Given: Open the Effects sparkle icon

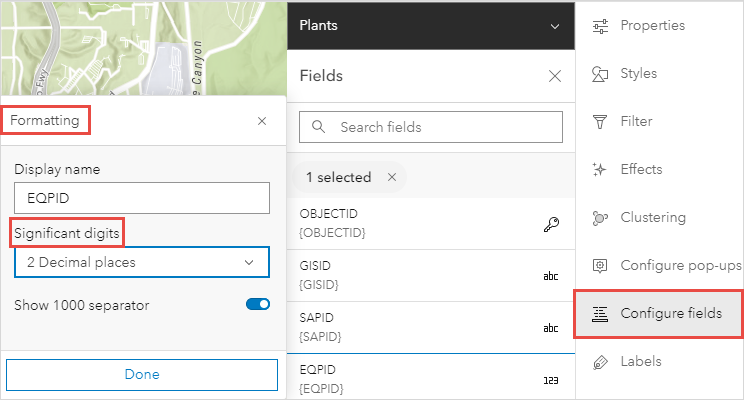Looking at the screenshot, I should point(601,170).
